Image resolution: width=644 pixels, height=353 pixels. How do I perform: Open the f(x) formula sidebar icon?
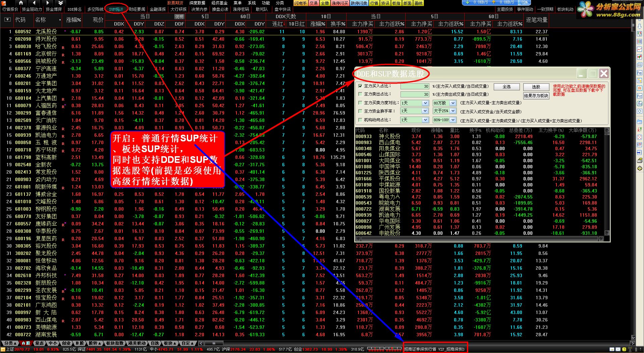pos(640,104)
